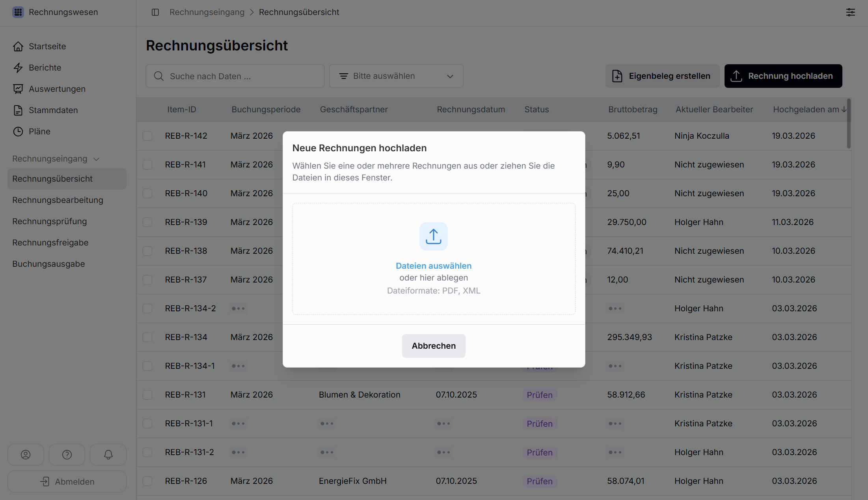Click the 'Dateien auswählen' link
868x500 pixels.
coord(434,266)
